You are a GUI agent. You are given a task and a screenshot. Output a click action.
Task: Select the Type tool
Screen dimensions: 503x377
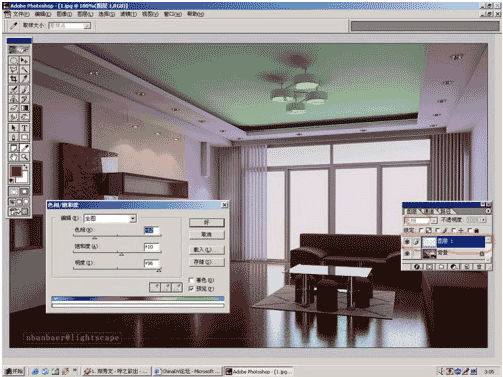pyautogui.click(x=24, y=128)
